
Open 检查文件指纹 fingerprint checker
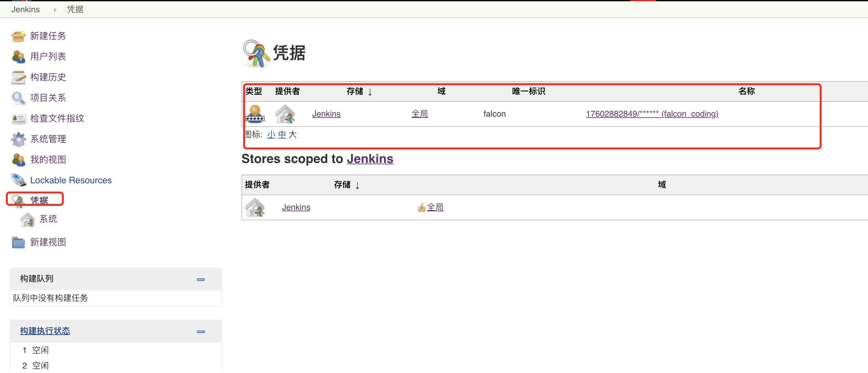pos(57,119)
